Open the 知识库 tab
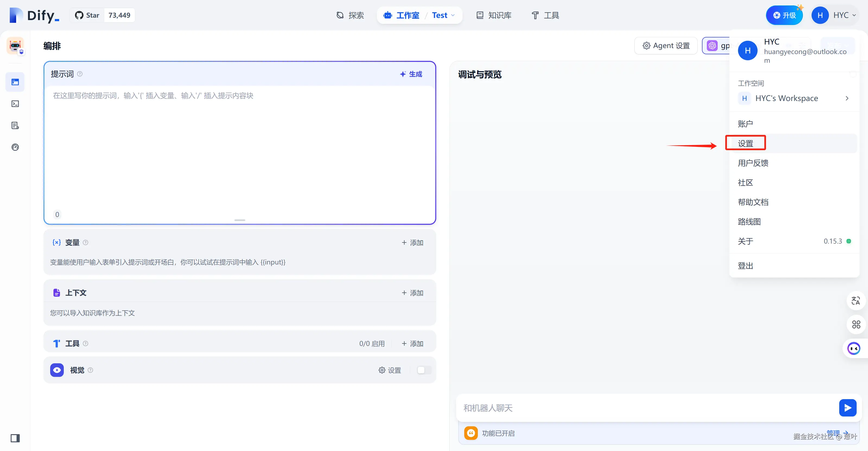The height and width of the screenshot is (451, 868). pyautogui.click(x=494, y=15)
